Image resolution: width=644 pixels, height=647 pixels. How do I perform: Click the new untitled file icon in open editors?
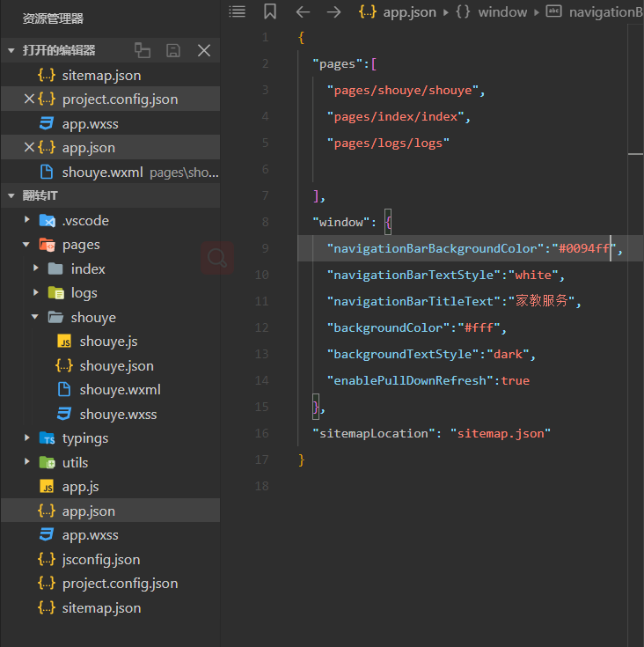[x=143, y=50]
